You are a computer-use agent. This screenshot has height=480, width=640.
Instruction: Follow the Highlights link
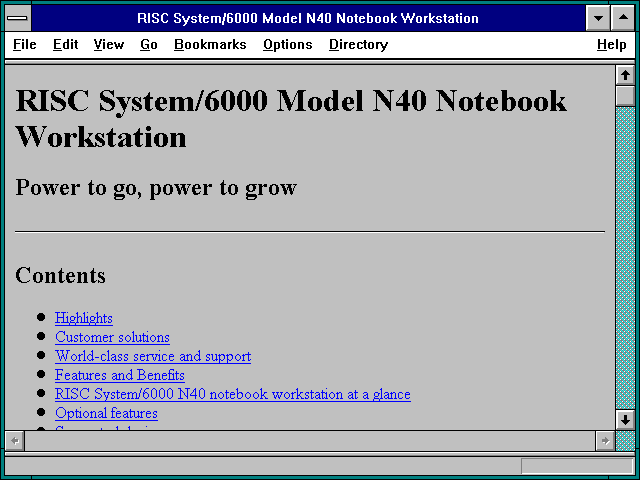[x=84, y=318]
